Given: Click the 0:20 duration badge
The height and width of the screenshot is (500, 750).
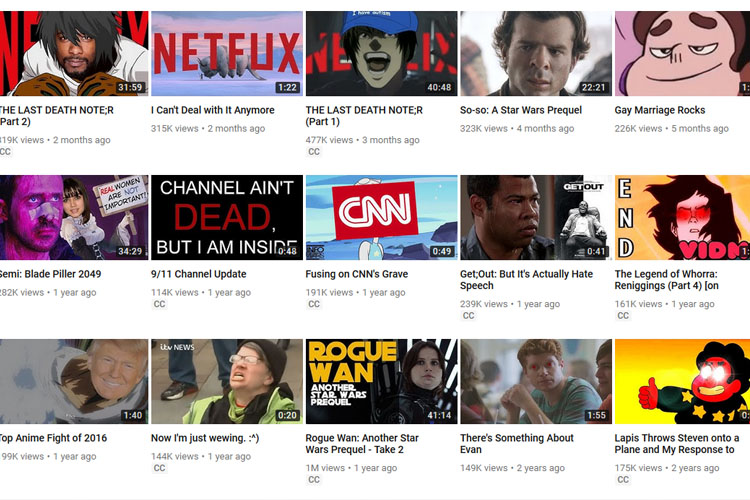Looking at the screenshot, I should pos(287,415).
